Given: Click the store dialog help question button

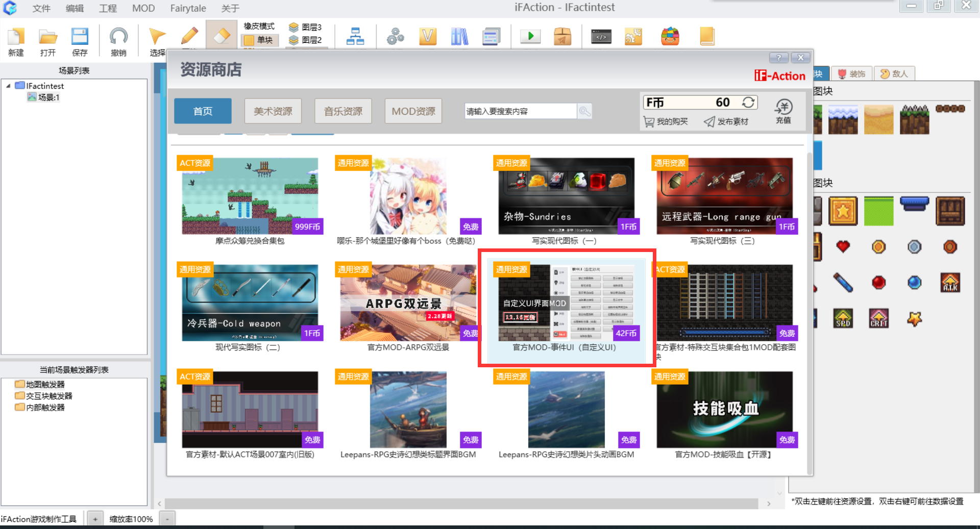Looking at the screenshot, I should click(x=778, y=58).
